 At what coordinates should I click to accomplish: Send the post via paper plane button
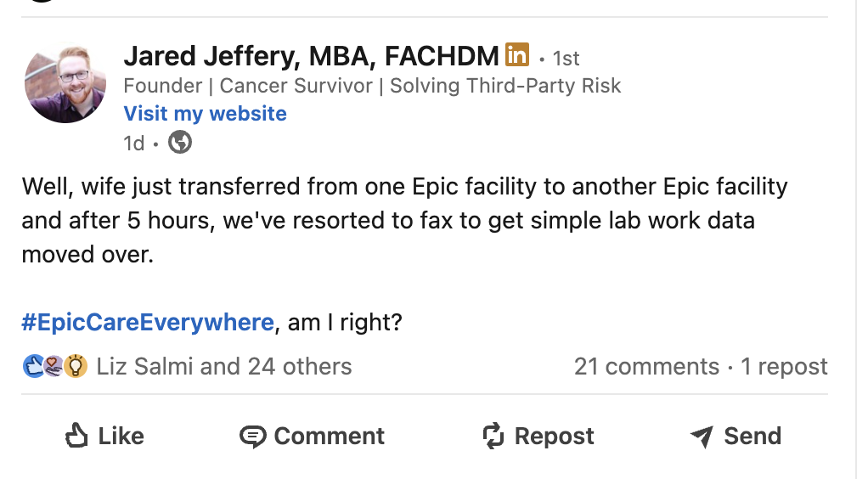coord(736,437)
